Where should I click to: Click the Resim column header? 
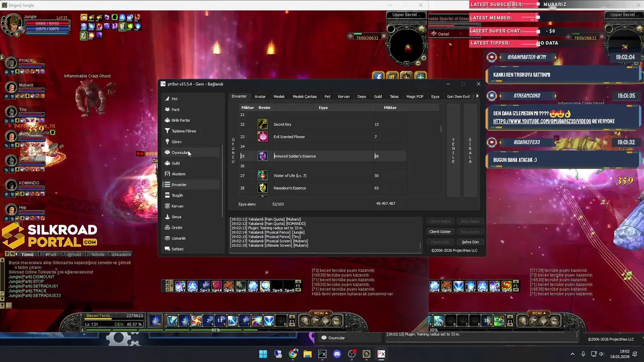pos(264,108)
